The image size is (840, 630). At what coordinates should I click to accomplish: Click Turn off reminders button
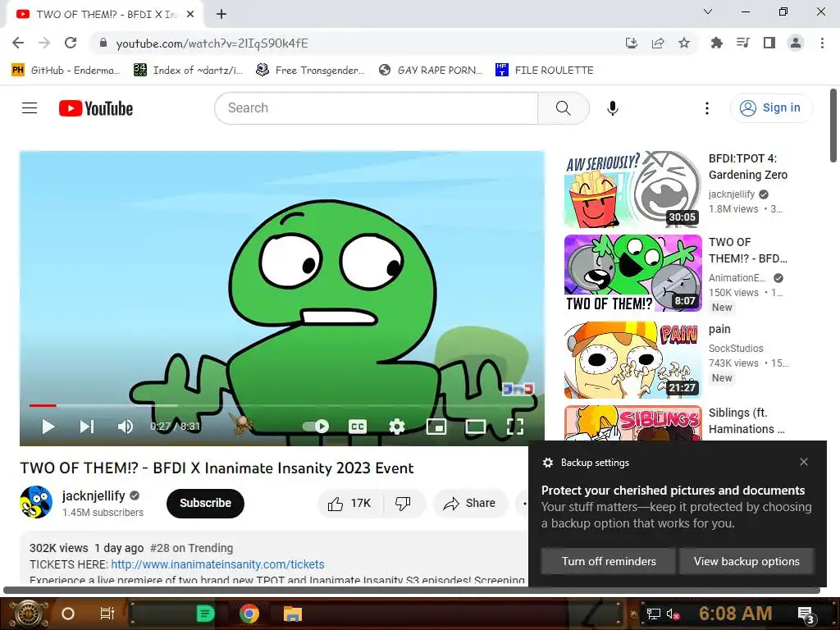pos(609,561)
